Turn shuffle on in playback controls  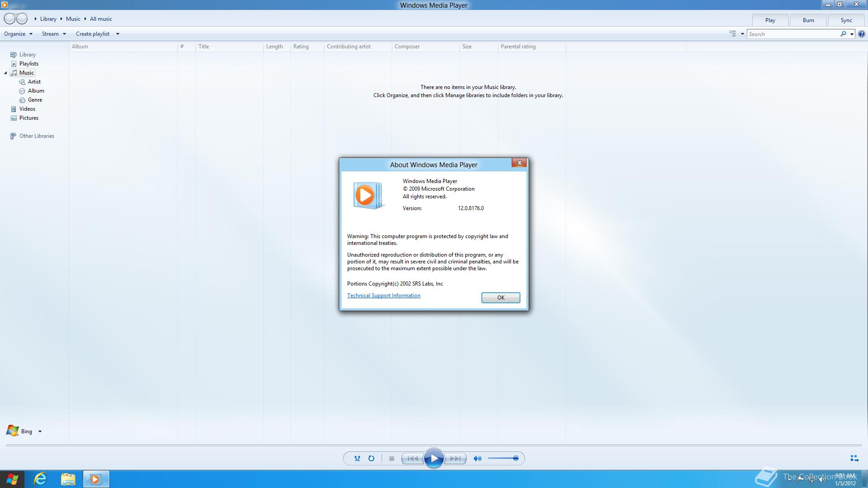coord(357,458)
